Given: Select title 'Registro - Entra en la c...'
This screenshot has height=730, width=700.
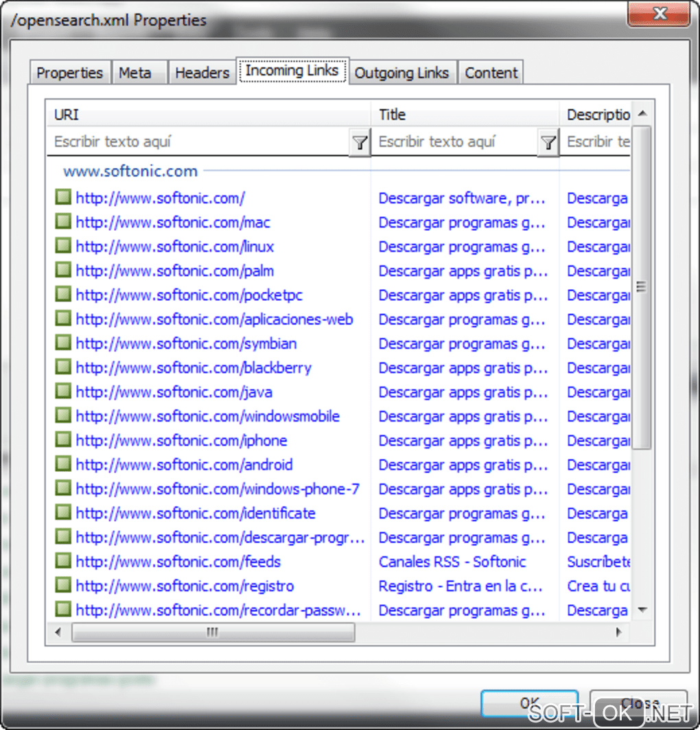Looking at the screenshot, I should coord(460,586).
